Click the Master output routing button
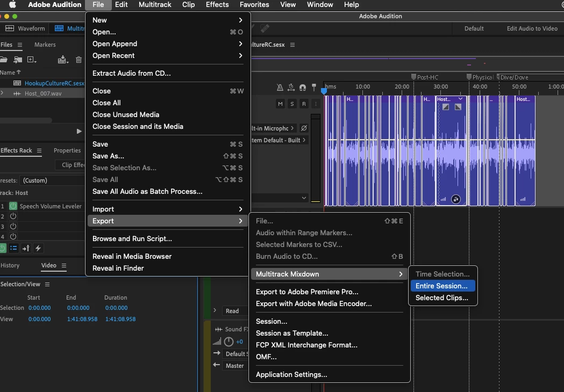 point(235,365)
